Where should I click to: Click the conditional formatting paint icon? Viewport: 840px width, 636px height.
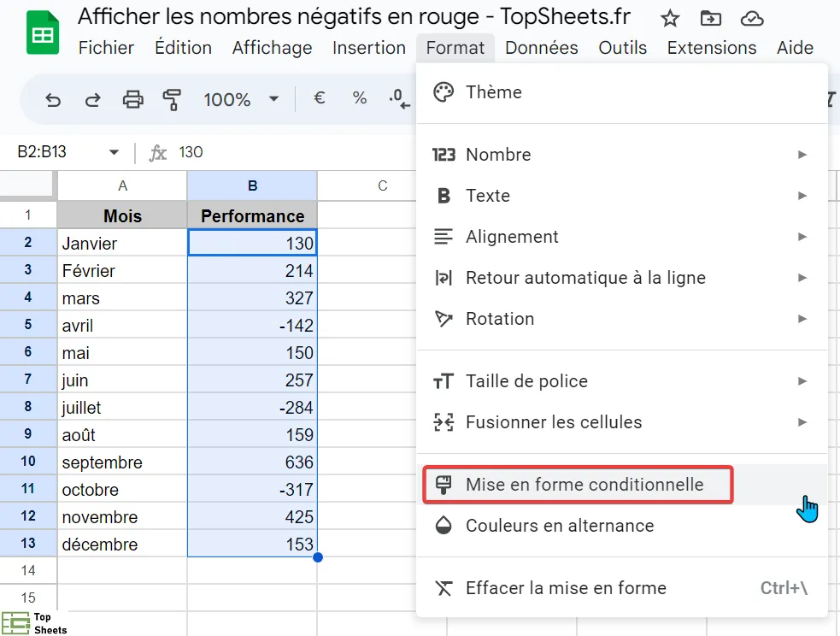443,485
